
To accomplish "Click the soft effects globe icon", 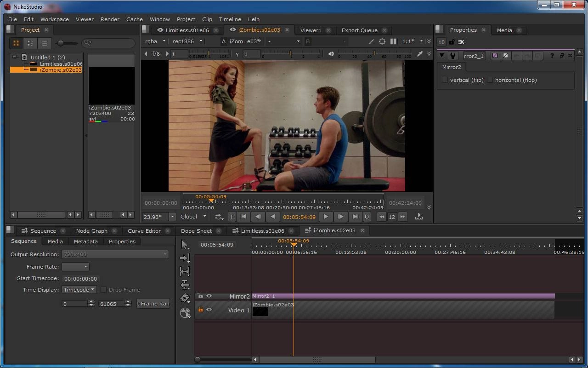I will 185,313.
